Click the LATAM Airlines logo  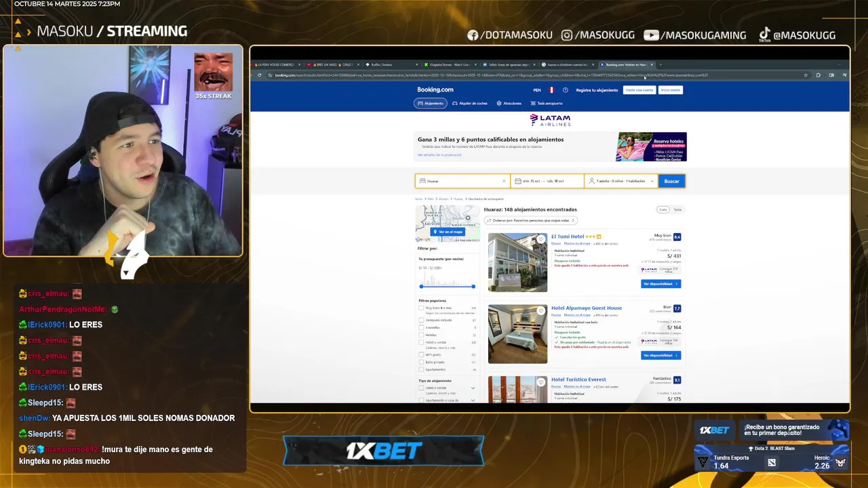point(550,120)
